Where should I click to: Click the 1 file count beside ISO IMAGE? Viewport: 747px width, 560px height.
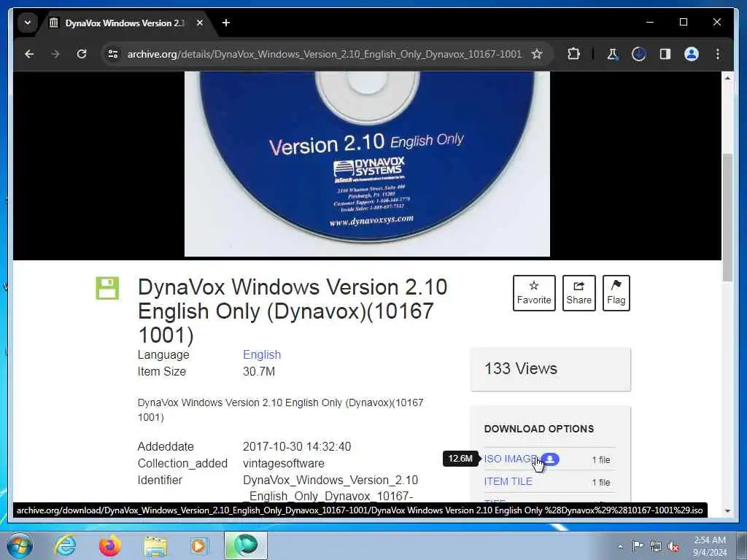click(601, 459)
